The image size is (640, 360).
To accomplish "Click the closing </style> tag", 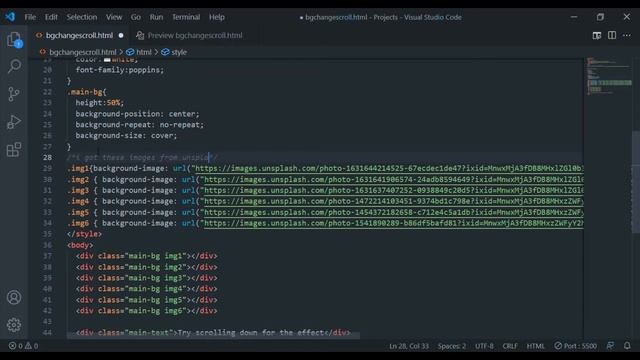I will point(84,234).
